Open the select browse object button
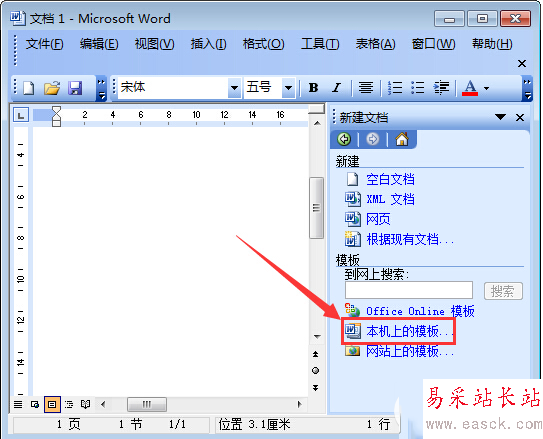 [315, 371]
